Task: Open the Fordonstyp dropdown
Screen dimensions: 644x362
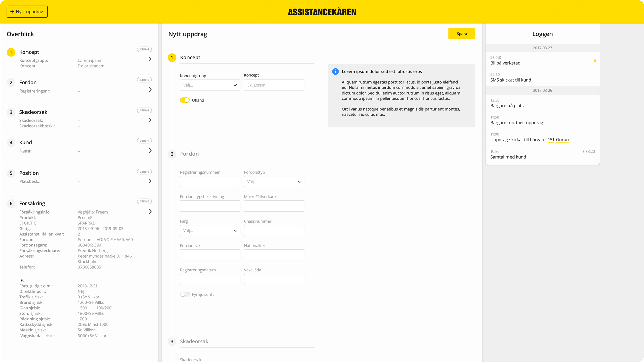Action: point(274,182)
